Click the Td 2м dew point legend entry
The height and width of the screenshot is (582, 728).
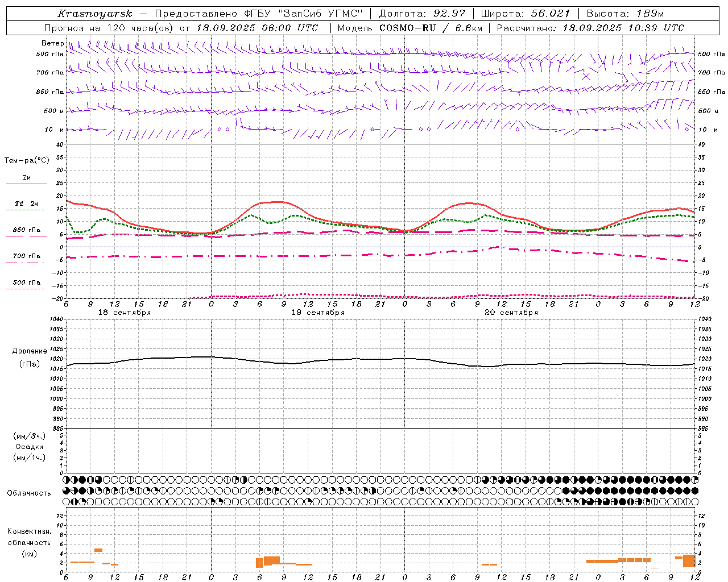click(x=26, y=203)
